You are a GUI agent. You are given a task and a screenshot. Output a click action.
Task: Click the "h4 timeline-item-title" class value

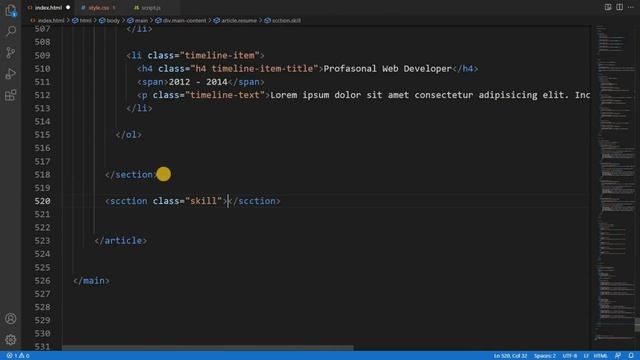coord(254,69)
